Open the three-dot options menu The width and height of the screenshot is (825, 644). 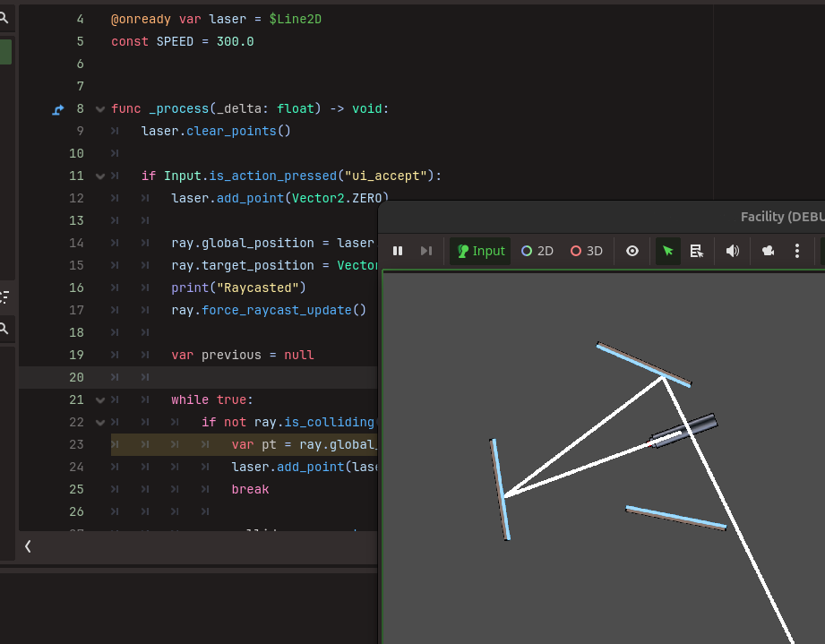point(797,251)
